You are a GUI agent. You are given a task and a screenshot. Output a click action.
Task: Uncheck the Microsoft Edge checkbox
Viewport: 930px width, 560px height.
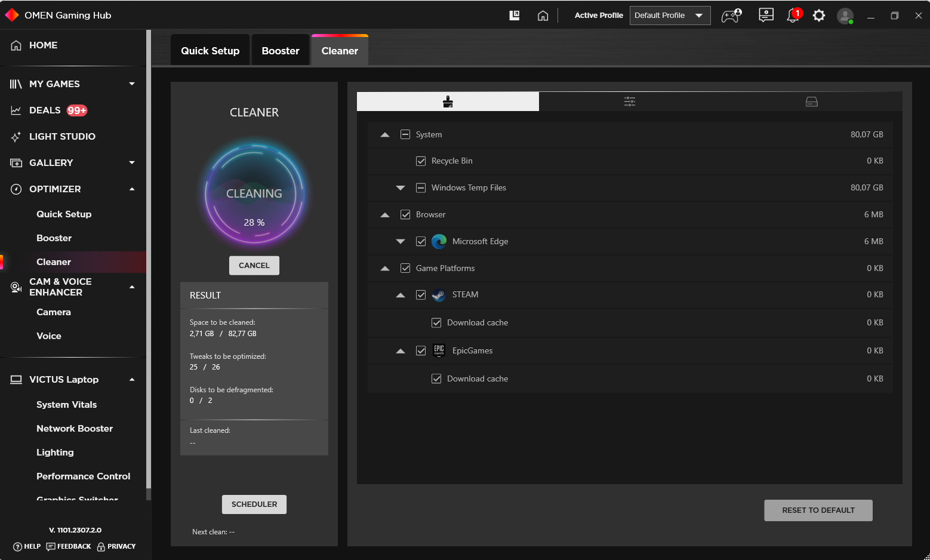421,241
